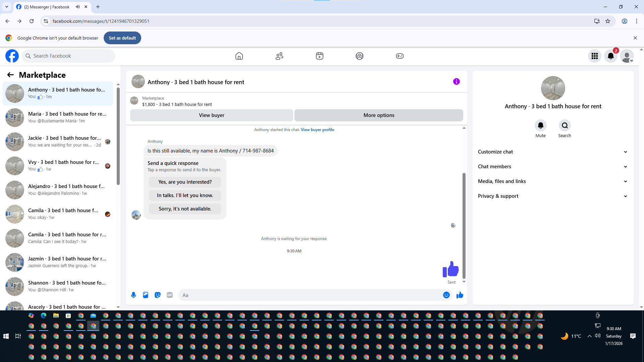The height and width of the screenshot is (362, 644).
Task: Click the attach photo icon
Action: click(x=146, y=295)
